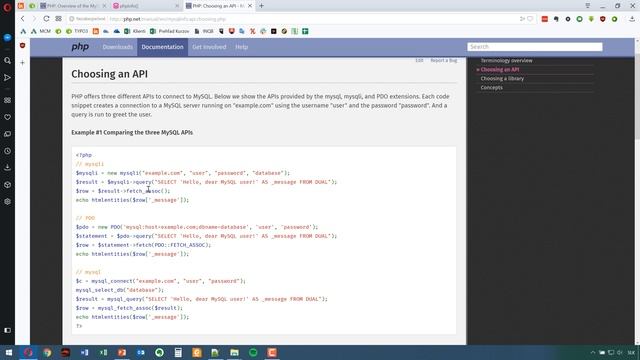The image size is (640, 360).
Task: Close the PHP: Choosing an API tab
Action: pyautogui.click(x=250, y=6)
